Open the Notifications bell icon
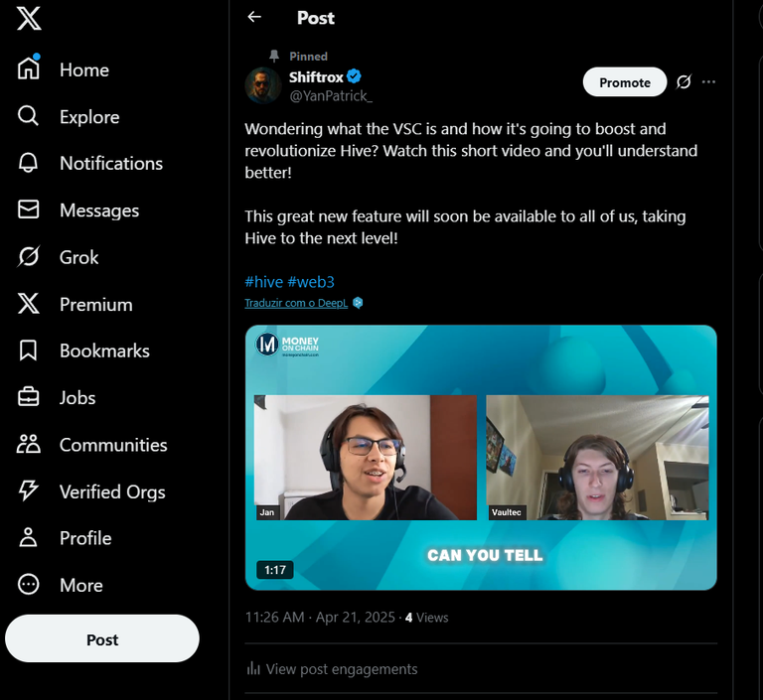The width and height of the screenshot is (763, 700). click(28, 163)
